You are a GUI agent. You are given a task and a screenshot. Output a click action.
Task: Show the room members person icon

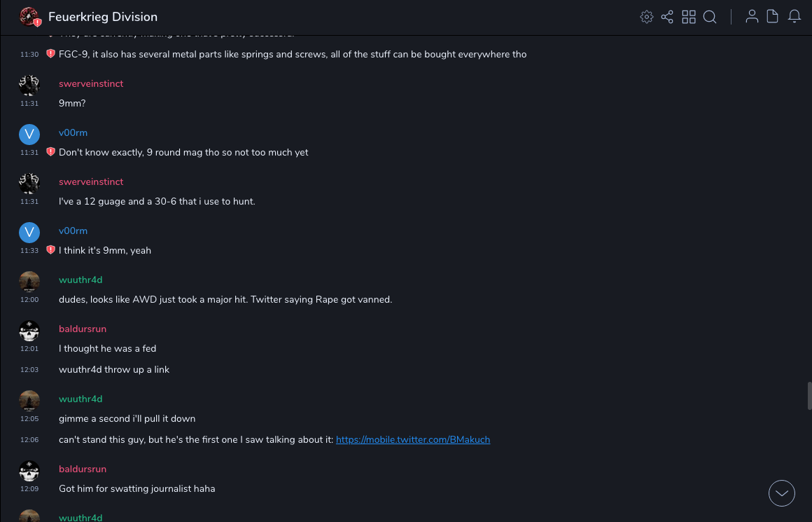point(752,17)
